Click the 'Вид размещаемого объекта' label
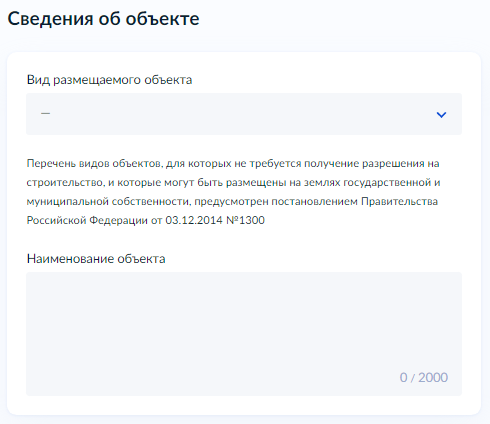This screenshot has height=424, width=490. [x=109, y=80]
